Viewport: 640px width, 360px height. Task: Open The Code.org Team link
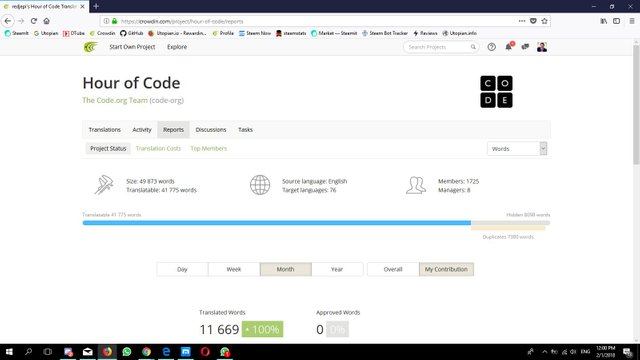point(115,100)
